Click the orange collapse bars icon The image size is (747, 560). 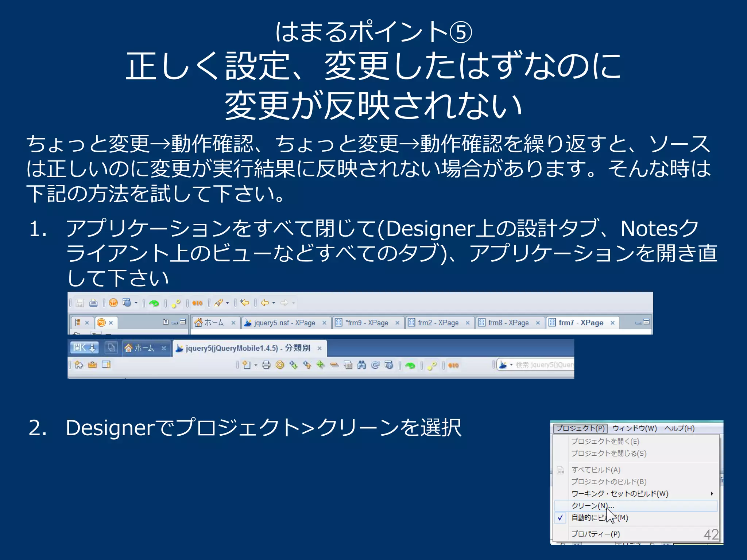[x=334, y=365]
